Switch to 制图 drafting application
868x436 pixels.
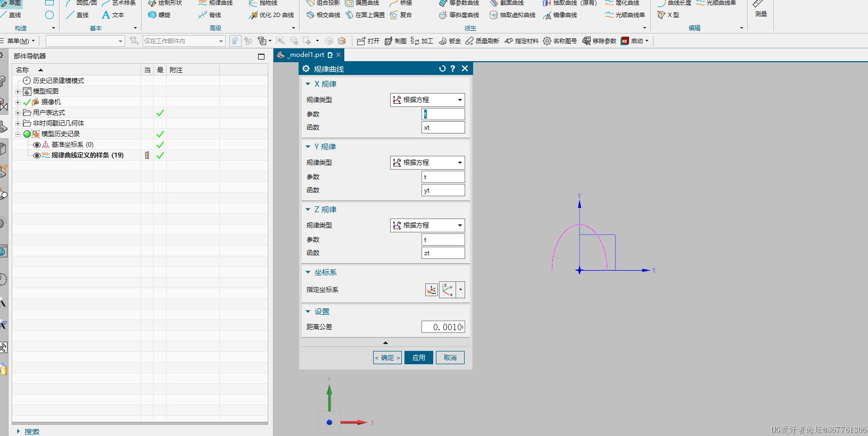[x=395, y=41]
